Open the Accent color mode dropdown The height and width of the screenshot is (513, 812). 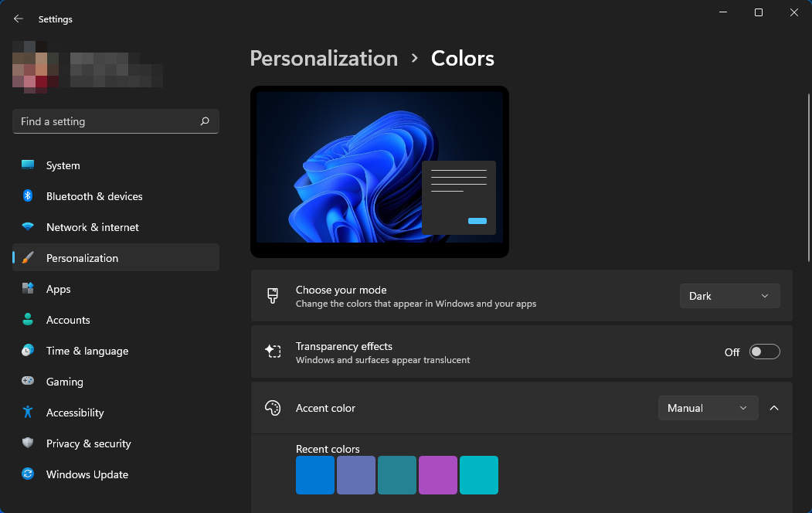[x=707, y=408]
